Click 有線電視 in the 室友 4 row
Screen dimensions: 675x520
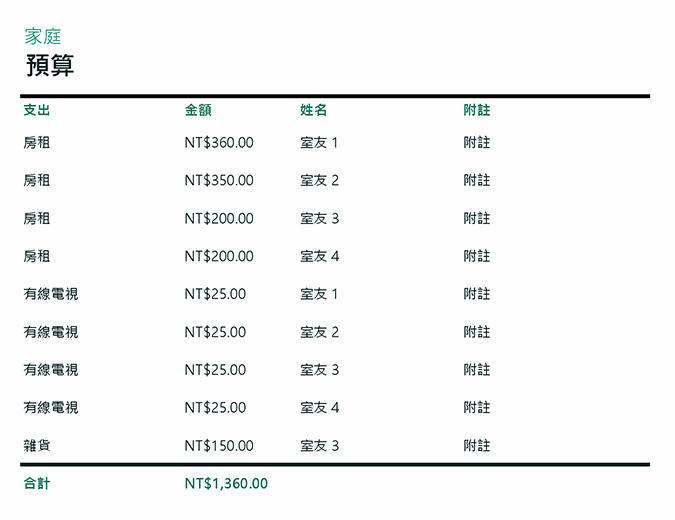[x=50, y=408]
